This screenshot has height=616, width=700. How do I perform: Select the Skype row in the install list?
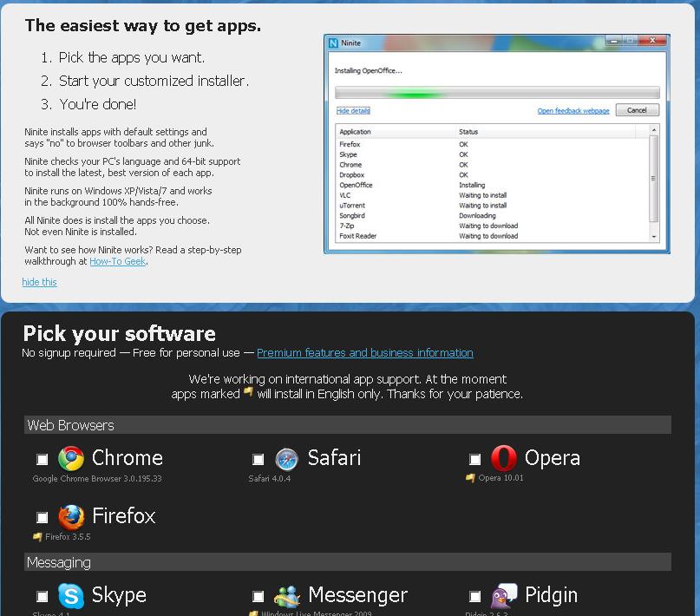[493, 154]
